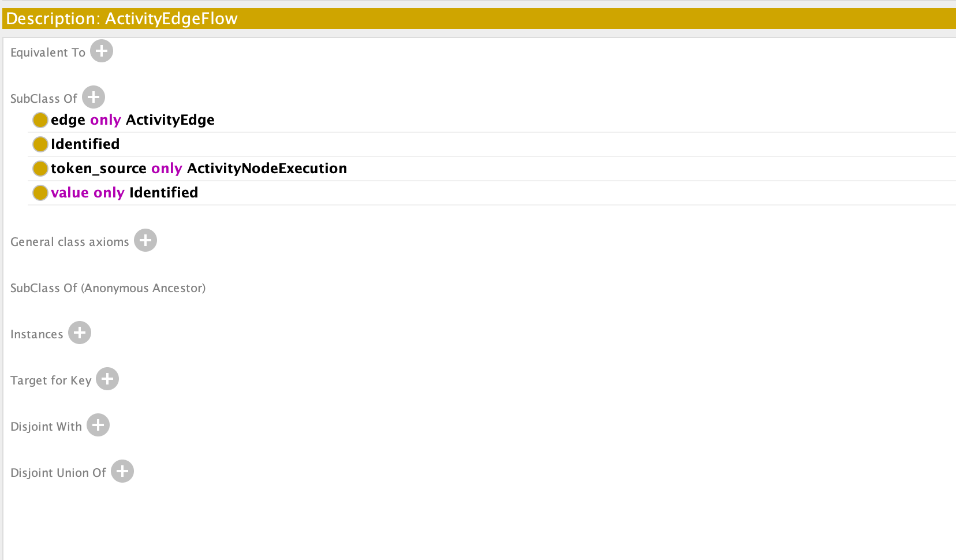Click the 'SubClass Of (Anonymous Ancestor)' section label
The image size is (956, 560).
[108, 288]
